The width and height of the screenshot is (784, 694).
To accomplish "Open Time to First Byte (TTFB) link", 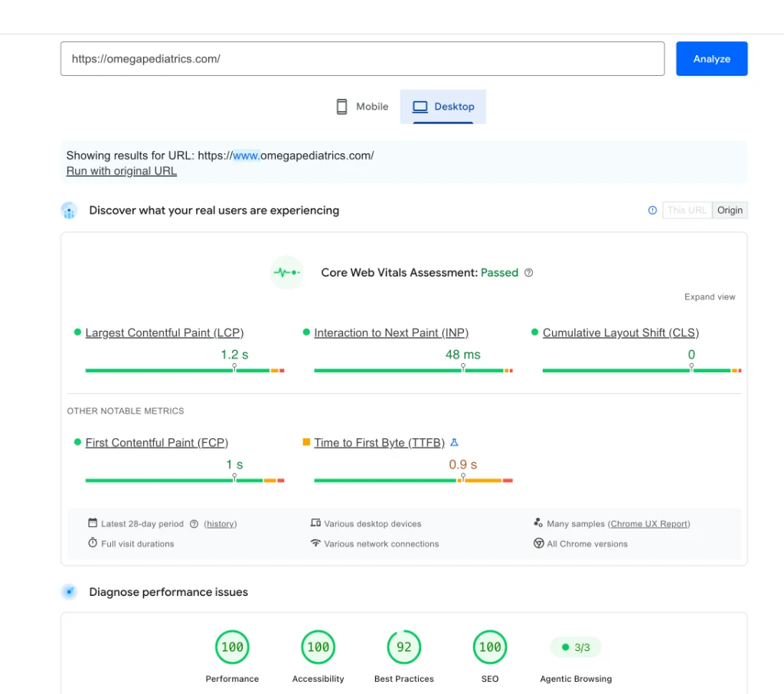I will 379,443.
